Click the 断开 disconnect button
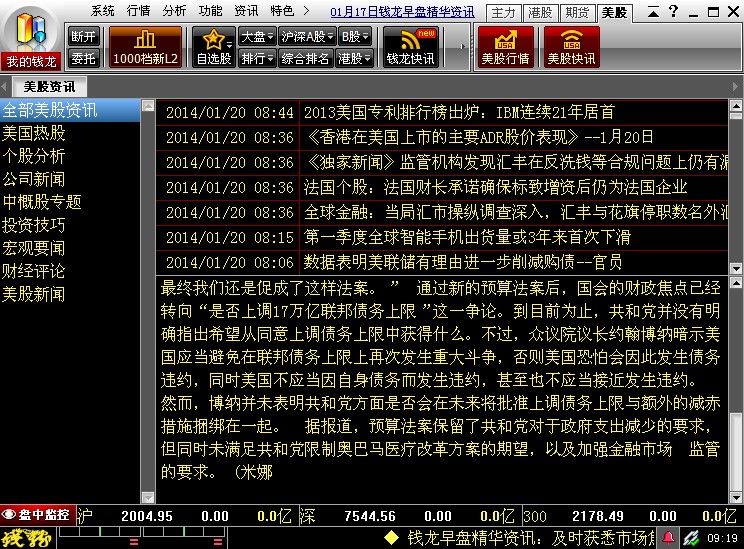 coord(84,36)
